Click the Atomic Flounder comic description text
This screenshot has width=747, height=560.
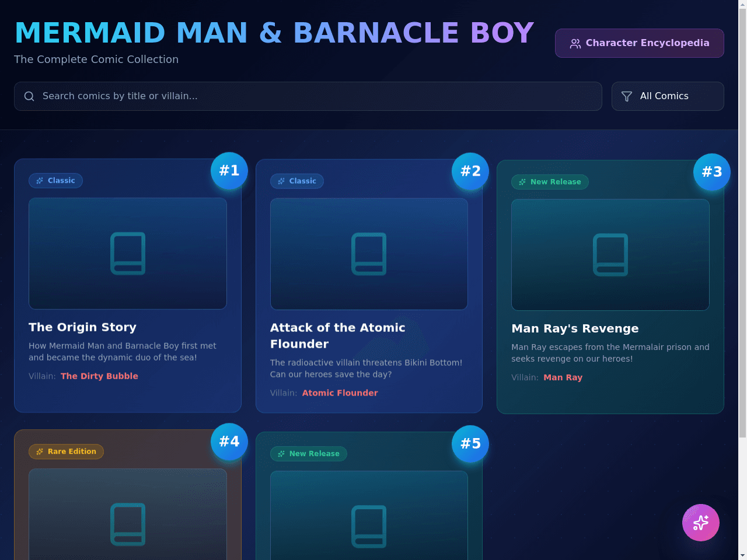[x=366, y=369]
